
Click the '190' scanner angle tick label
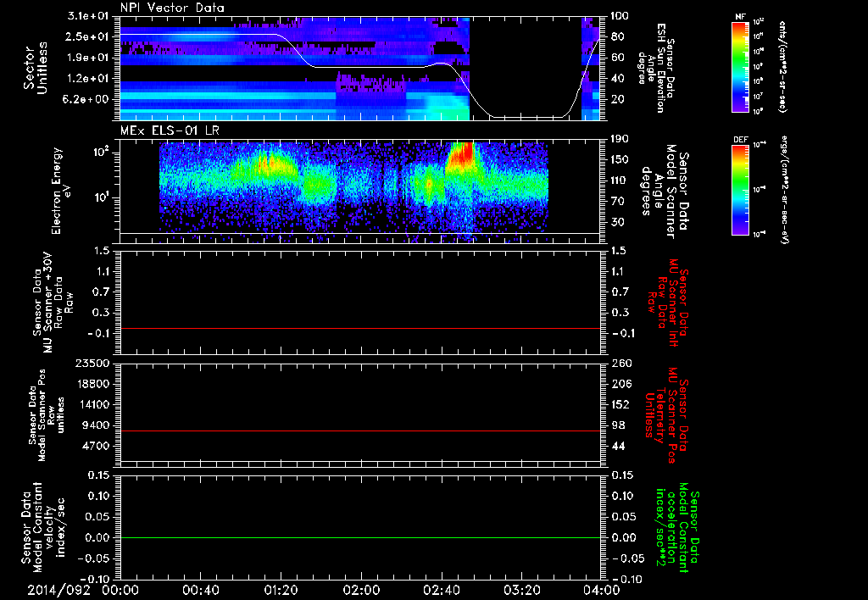tap(620, 139)
